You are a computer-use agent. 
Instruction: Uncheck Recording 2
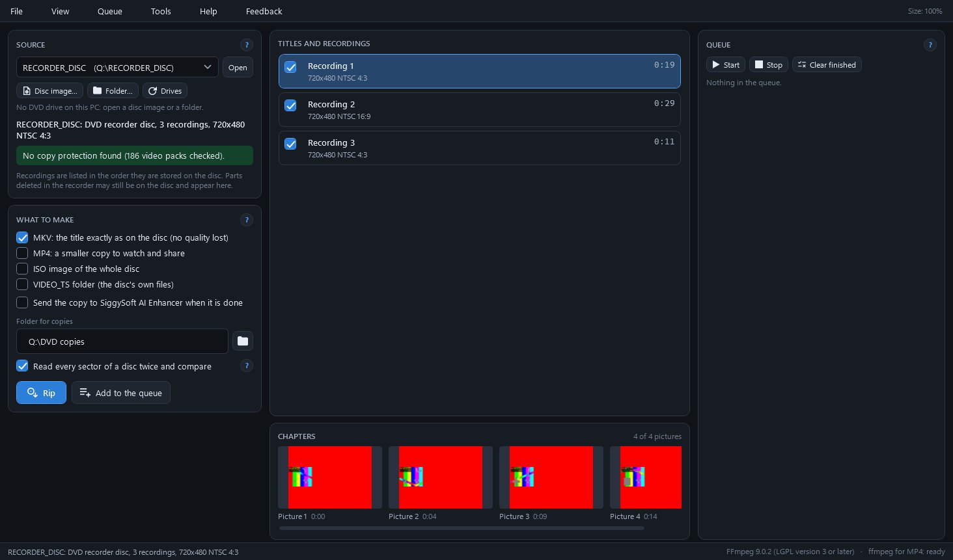(290, 105)
